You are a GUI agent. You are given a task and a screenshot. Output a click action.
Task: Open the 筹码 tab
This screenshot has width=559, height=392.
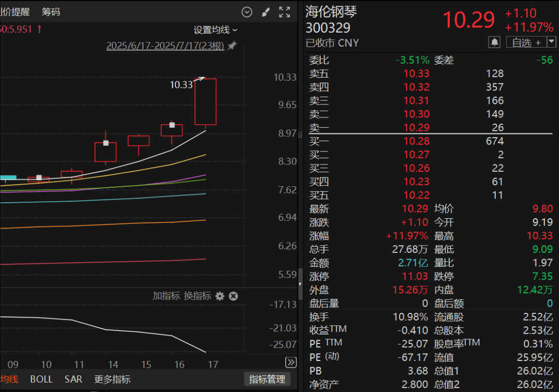coord(51,12)
